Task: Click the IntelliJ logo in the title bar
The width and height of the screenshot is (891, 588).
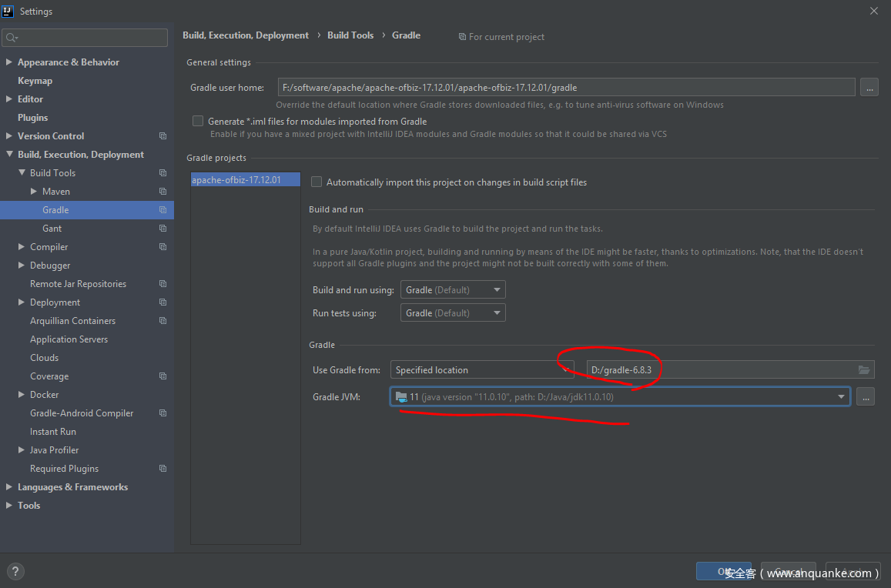Action: [x=8, y=11]
